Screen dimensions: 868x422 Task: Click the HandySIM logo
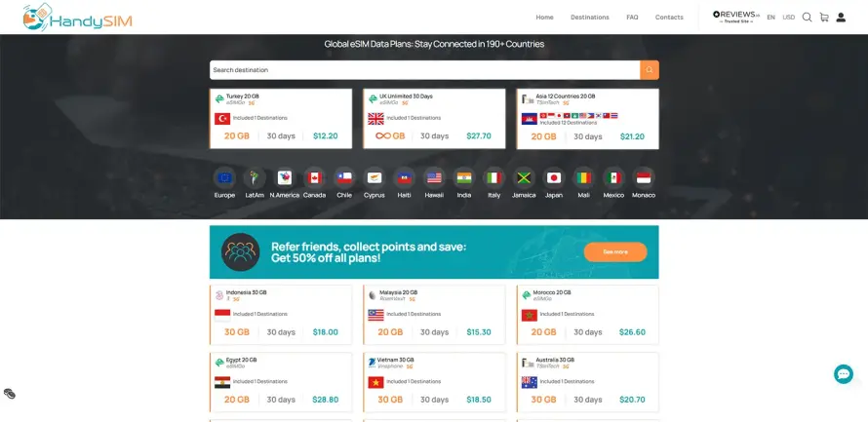click(77, 18)
